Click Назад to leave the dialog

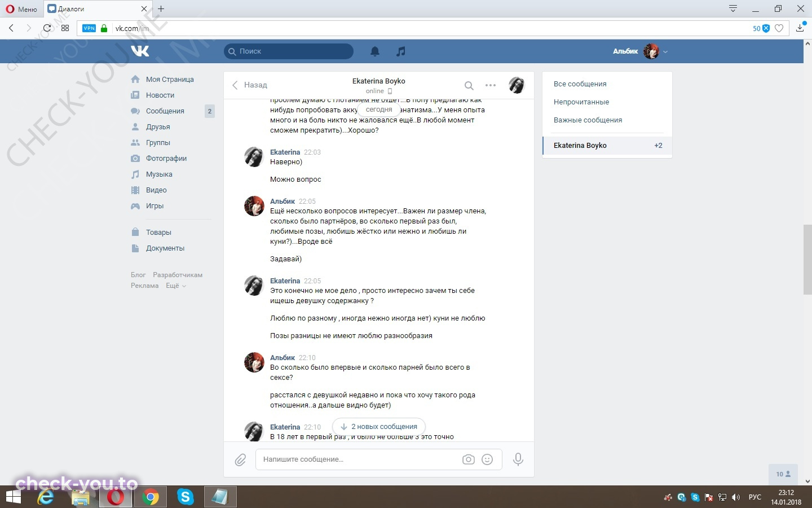[x=250, y=85]
